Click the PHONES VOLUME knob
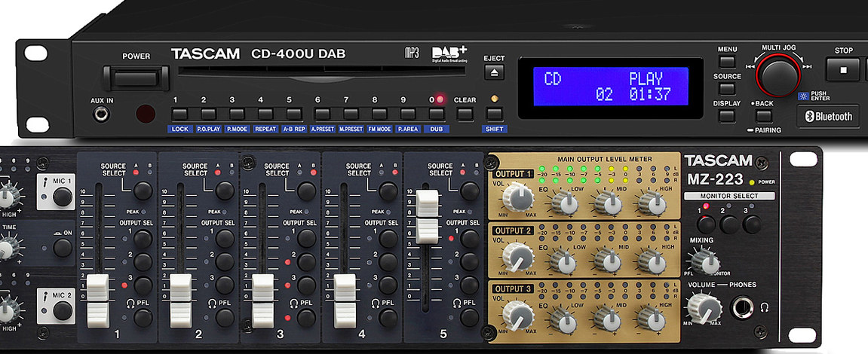Image resolution: width=868 pixels, height=354 pixels. tap(705, 308)
